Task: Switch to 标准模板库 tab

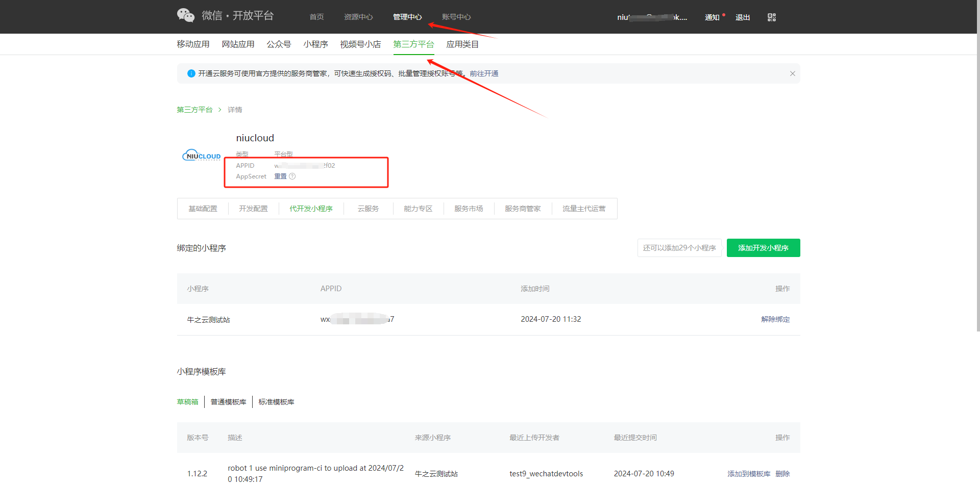Action: click(276, 402)
